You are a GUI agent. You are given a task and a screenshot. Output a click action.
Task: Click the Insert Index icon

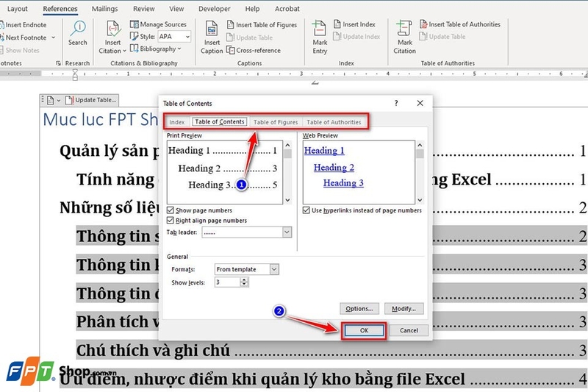click(x=337, y=24)
